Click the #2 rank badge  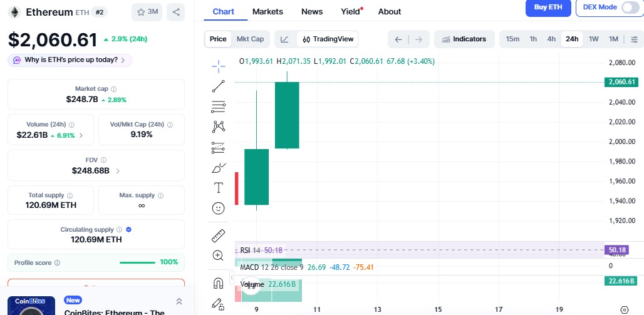[x=100, y=13]
